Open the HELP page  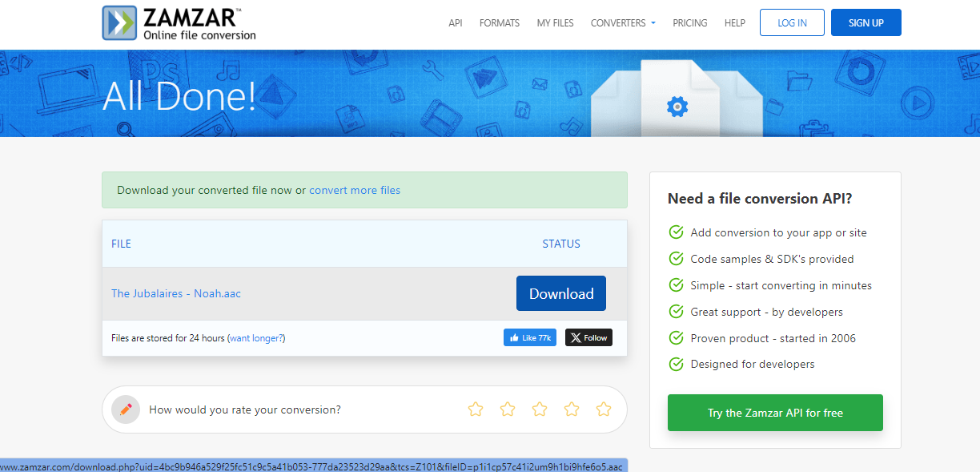tap(735, 23)
